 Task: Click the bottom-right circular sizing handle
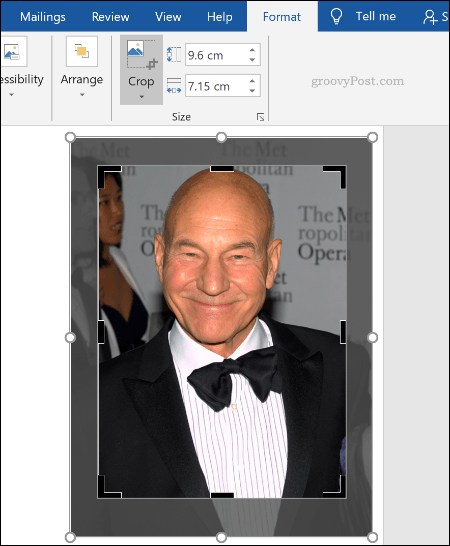(x=372, y=537)
